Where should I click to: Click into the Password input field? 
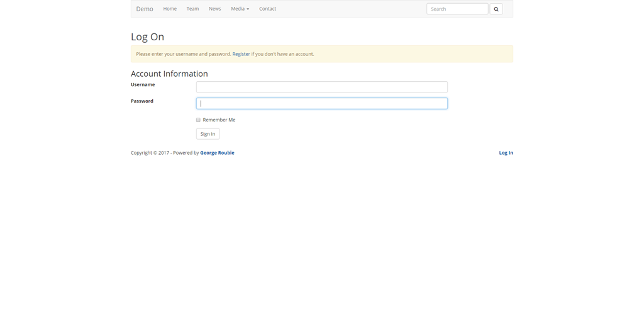[x=321, y=103]
